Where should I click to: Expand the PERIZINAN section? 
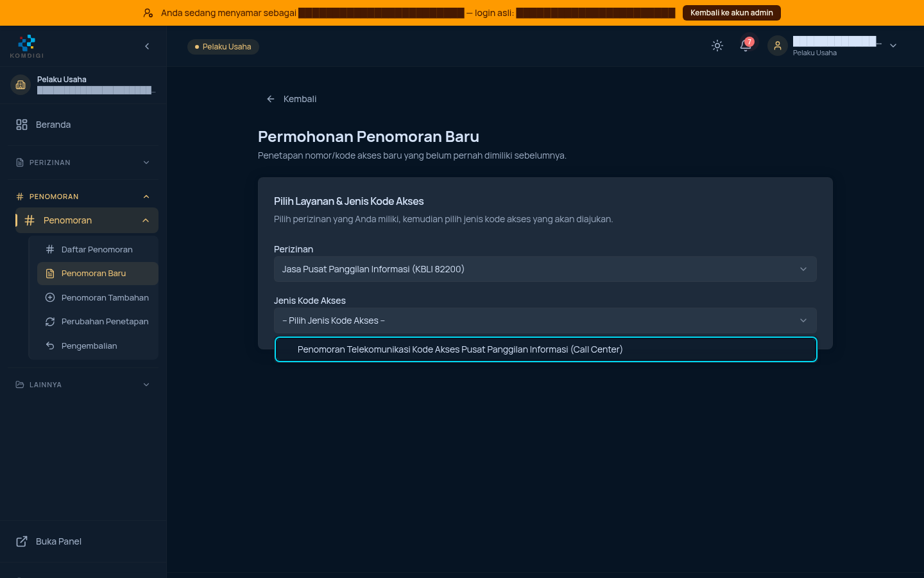click(83, 162)
